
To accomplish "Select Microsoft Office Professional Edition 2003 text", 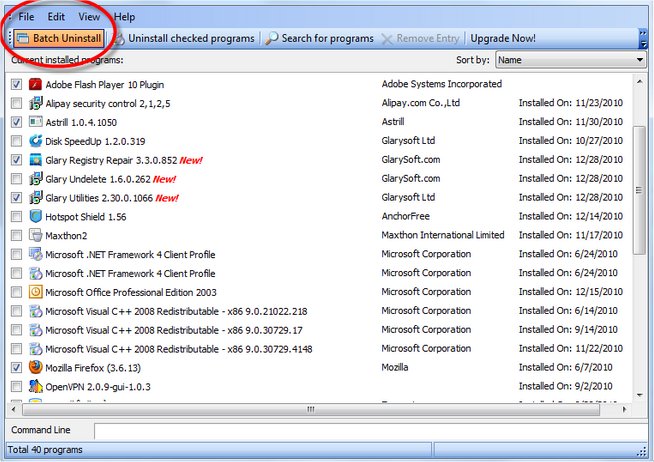I will click(x=131, y=292).
